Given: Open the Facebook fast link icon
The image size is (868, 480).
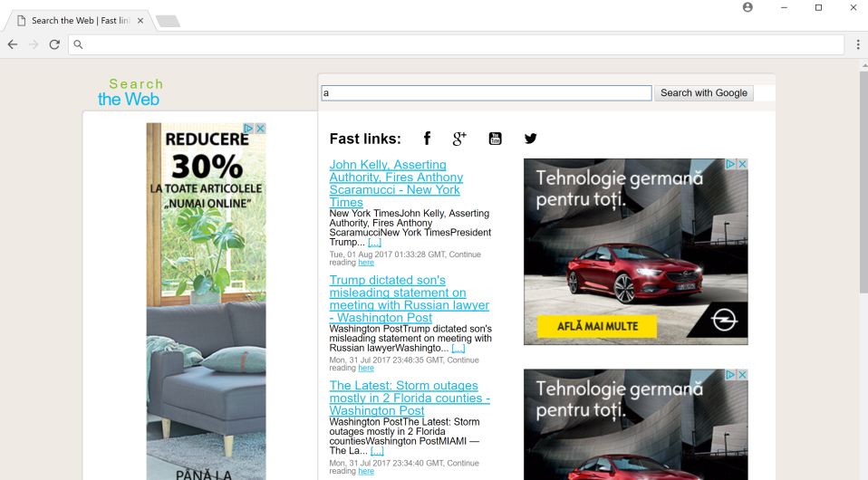Looking at the screenshot, I should (x=427, y=139).
